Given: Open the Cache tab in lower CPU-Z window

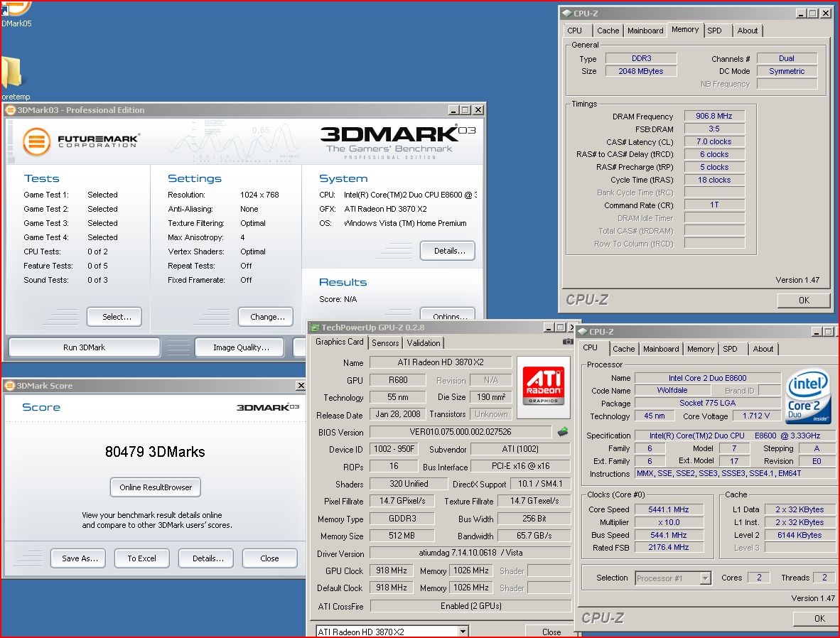Looking at the screenshot, I should click(x=623, y=349).
